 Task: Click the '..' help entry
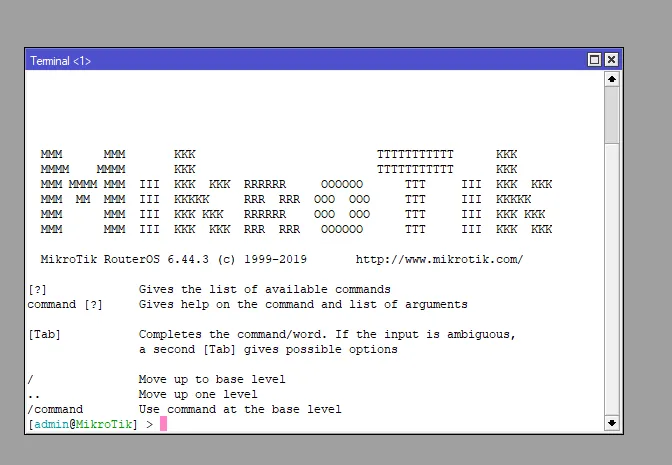point(34,396)
